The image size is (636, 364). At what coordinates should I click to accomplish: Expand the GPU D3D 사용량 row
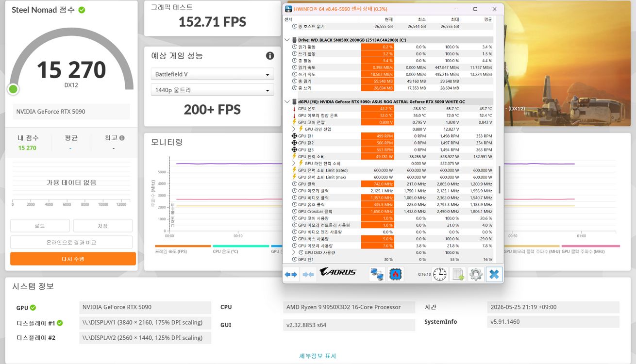(294, 253)
